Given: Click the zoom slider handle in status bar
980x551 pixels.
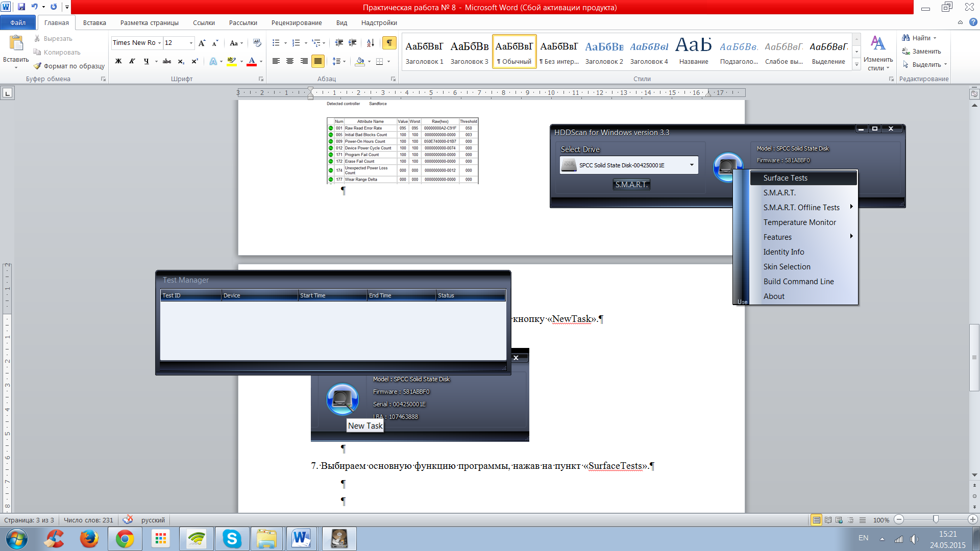Looking at the screenshot, I should coord(936,519).
